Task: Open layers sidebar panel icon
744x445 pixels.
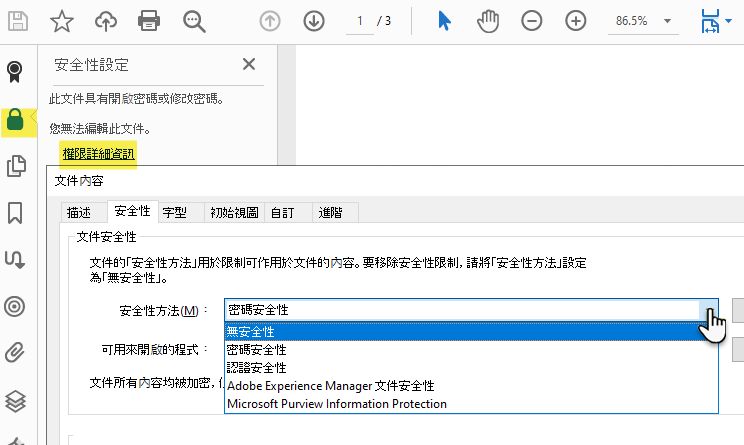Action: coord(15,401)
